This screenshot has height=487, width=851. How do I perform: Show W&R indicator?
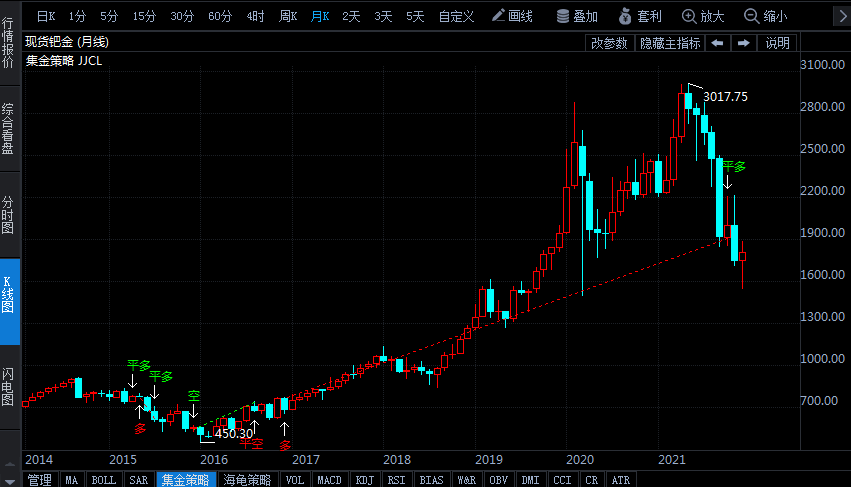pos(466,480)
